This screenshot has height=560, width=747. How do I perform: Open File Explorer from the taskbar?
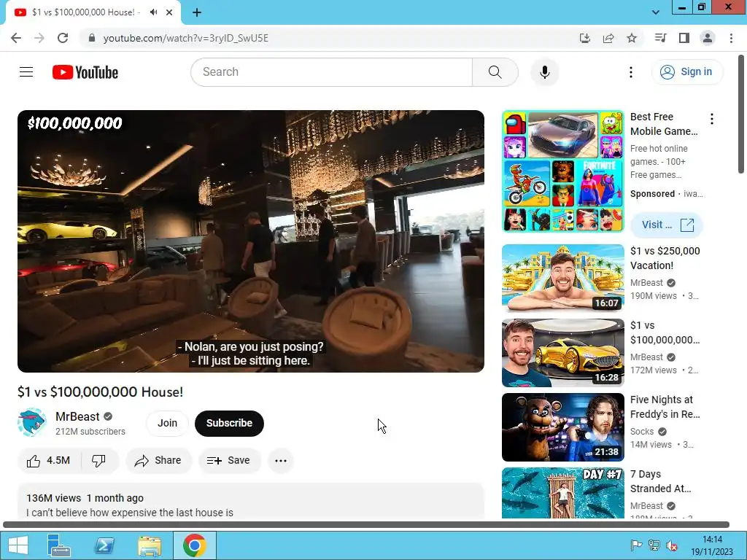(150, 545)
